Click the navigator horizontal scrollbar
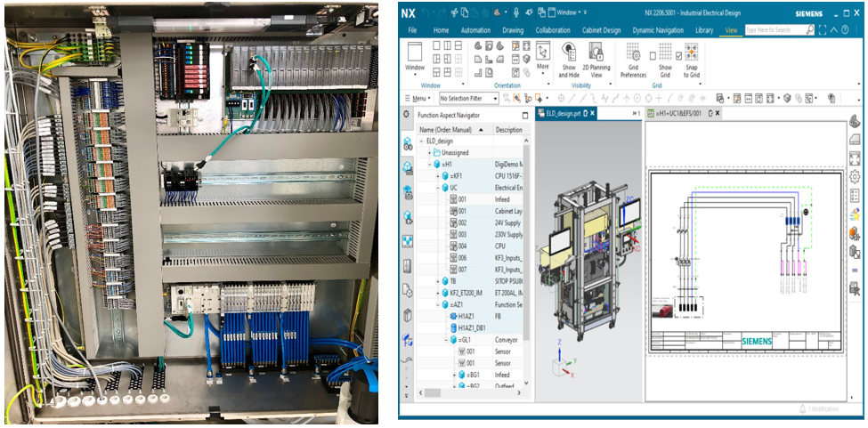 pyautogui.click(x=433, y=392)
